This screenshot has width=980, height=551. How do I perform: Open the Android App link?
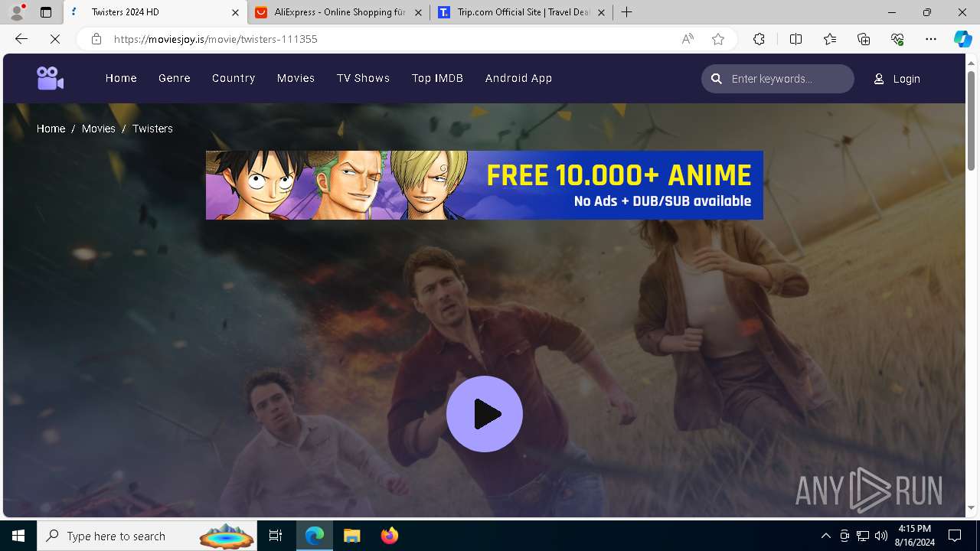click(x=518, y=78)
